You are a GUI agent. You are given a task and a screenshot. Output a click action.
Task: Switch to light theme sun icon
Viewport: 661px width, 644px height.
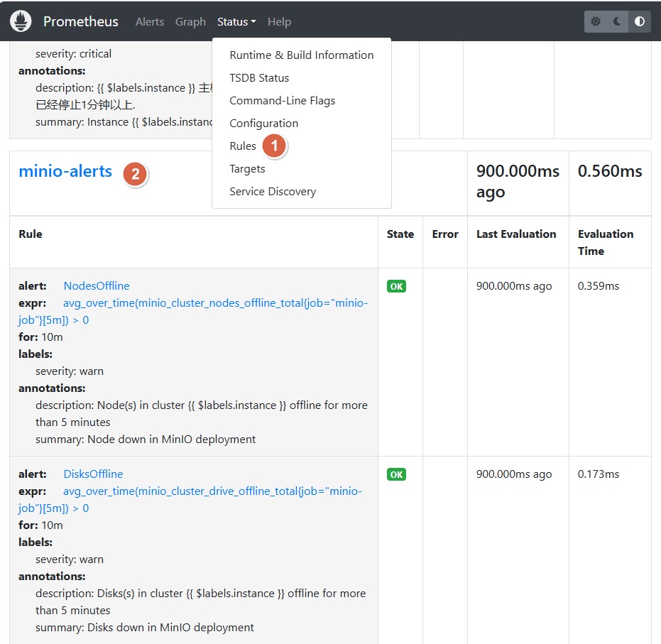click(595, 21)
